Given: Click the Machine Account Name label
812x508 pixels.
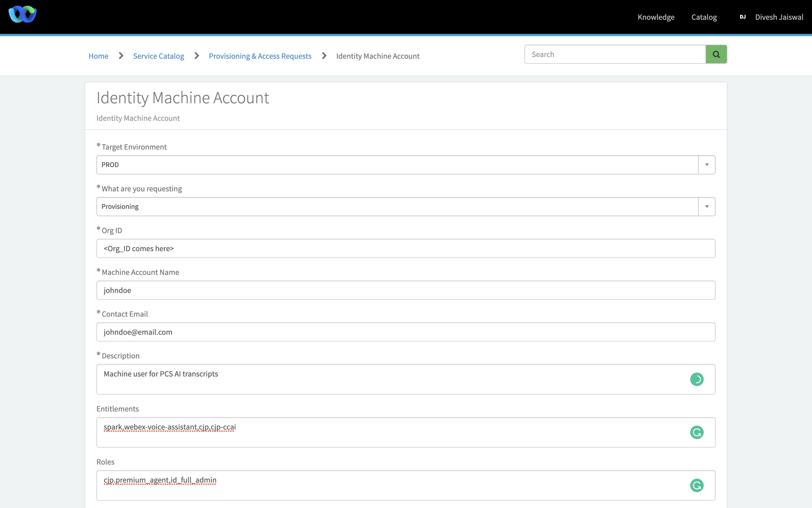Looking at the screenshot, I should (x=140, y=272).
